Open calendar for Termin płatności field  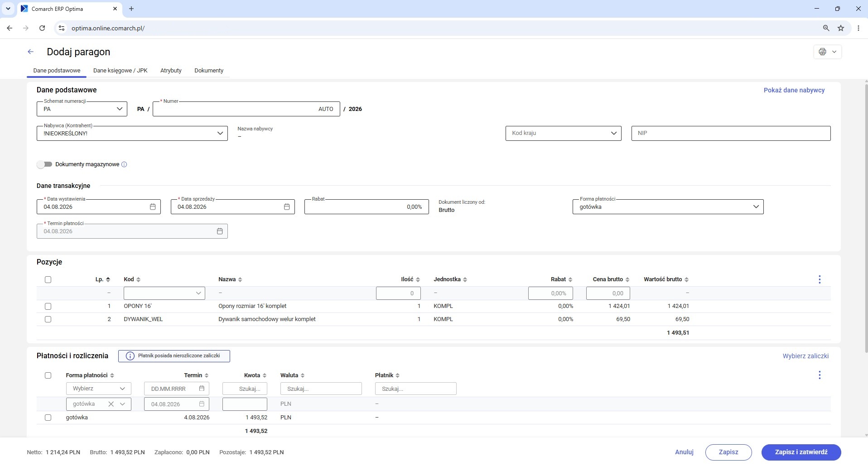click(x=220, y=231)
